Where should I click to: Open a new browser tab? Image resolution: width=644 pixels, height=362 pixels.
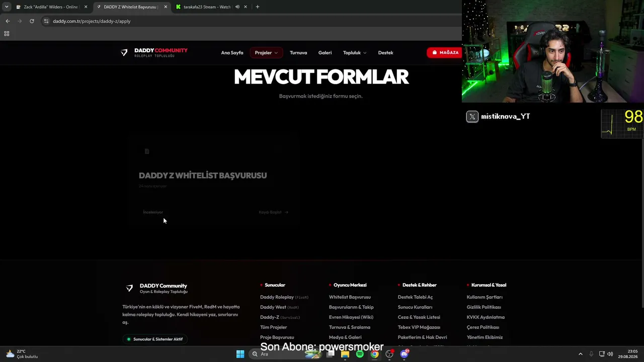click(x=258, y=7)
